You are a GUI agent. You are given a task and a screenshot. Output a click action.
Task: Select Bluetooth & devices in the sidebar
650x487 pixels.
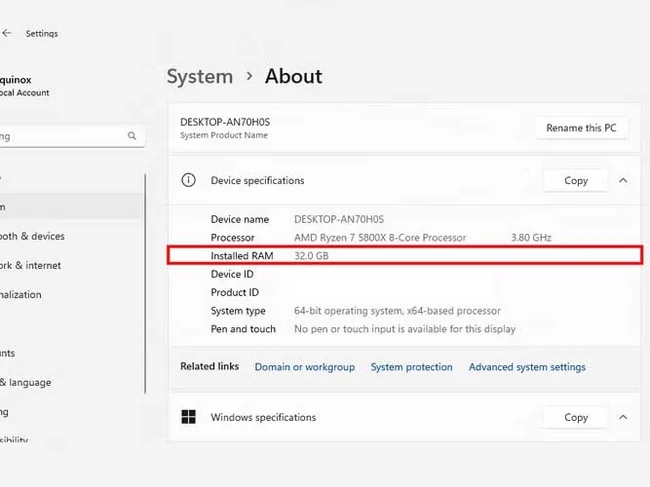pos(32,236)
